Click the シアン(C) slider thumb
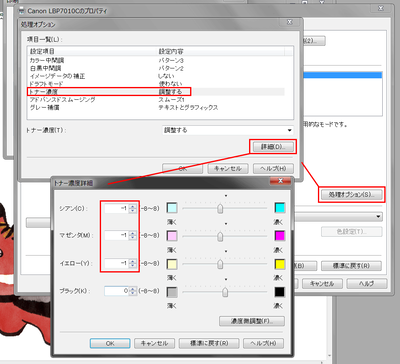Viewport: 400px width, 364px height. [x=220, y=209]
